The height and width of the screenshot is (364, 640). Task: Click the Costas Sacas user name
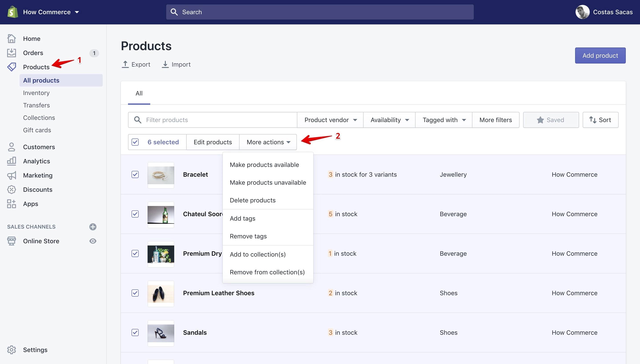click(613, 12)
